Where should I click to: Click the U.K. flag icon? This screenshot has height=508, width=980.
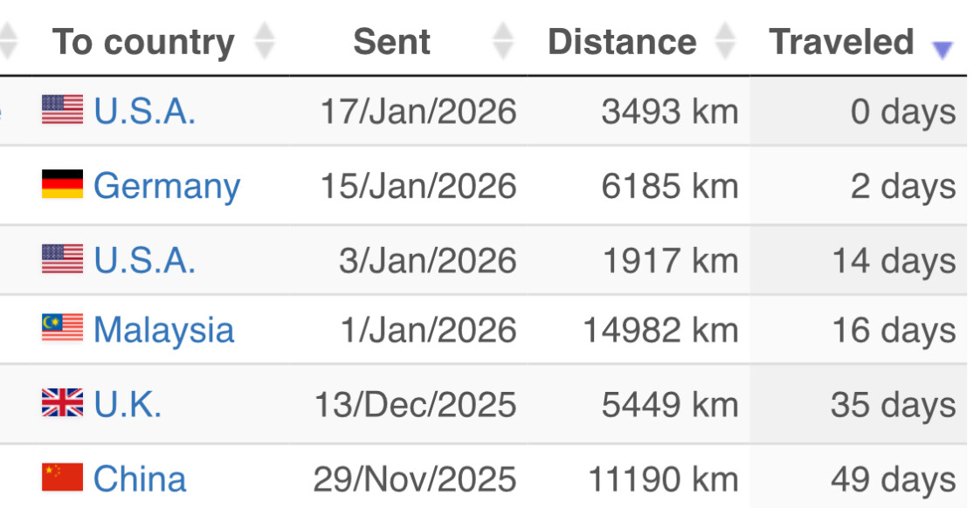click(62, 403)
